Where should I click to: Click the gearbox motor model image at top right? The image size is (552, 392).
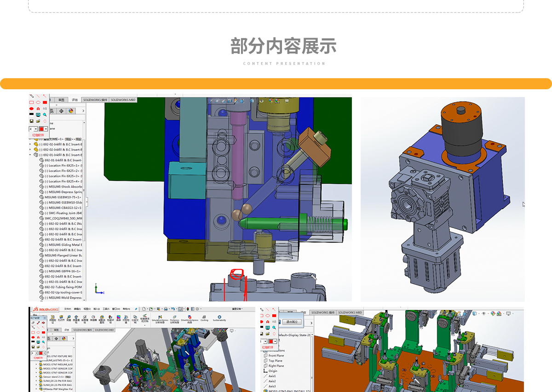pyautogui.click(x=443, y=199)
